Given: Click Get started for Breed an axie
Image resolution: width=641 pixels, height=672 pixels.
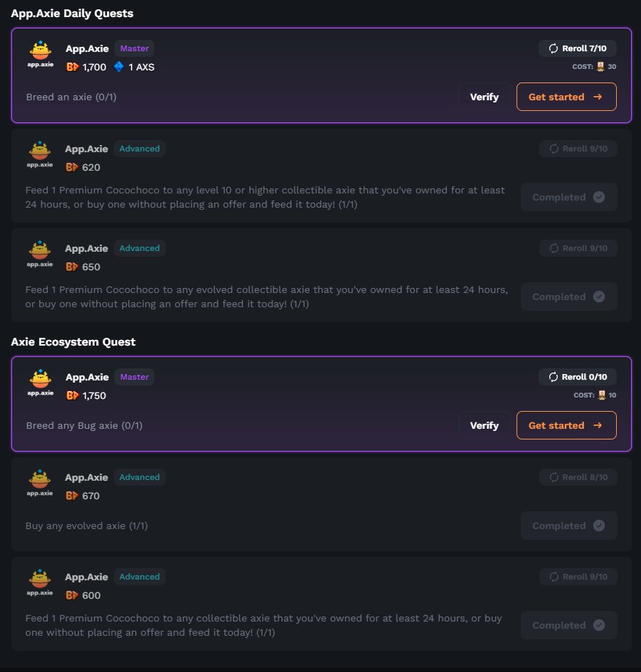Looking at the screenshot, I should coord(566,97).
